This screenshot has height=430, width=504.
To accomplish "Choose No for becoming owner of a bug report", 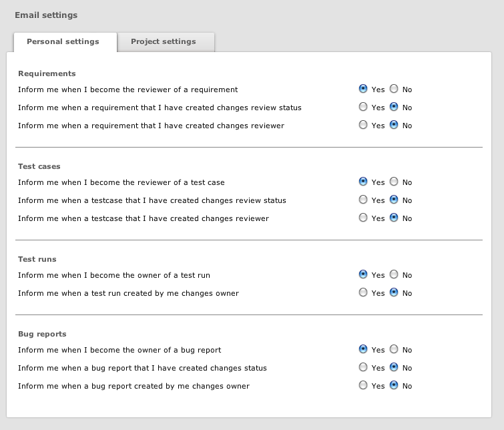I will coord(394,349).
